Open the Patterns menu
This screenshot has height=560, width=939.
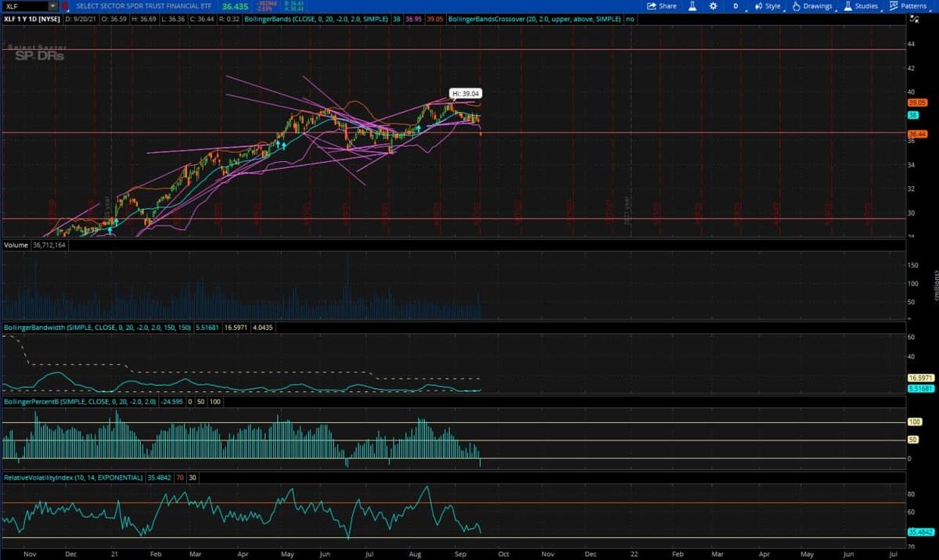pyautogui.click(x=908, y=5)
